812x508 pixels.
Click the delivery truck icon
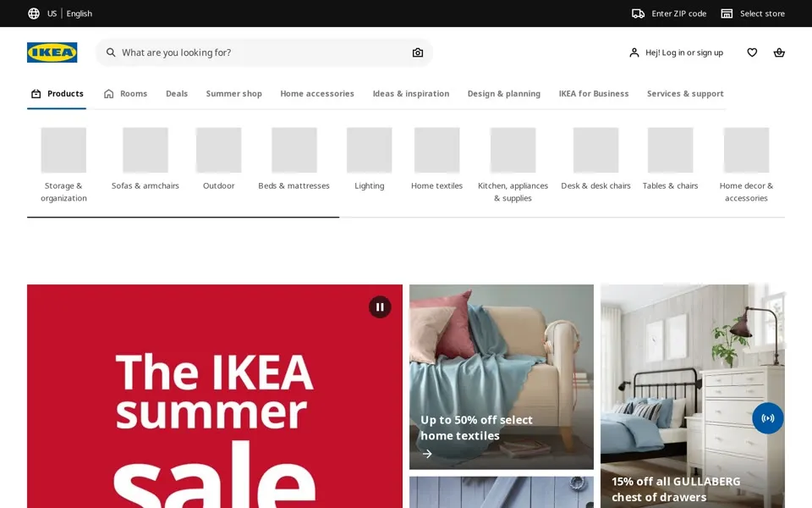pos(638,14)
